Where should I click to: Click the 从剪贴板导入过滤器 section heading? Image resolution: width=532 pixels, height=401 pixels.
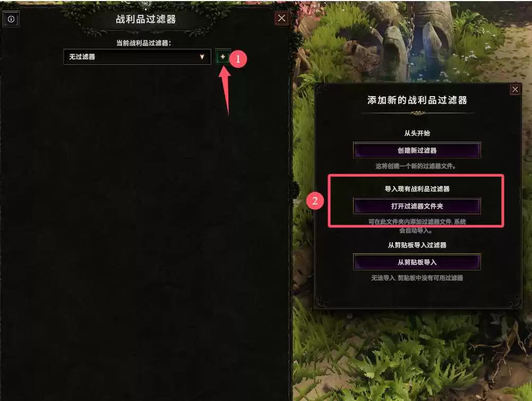pyautogui.click(x=417, y=245)
